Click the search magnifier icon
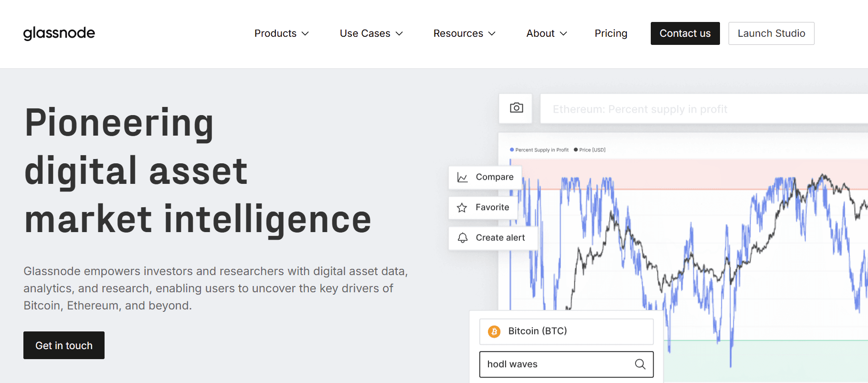 point(640,364)
